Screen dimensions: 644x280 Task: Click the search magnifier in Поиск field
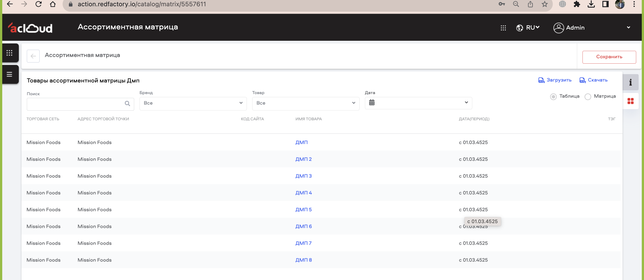[x=127, y=103]
